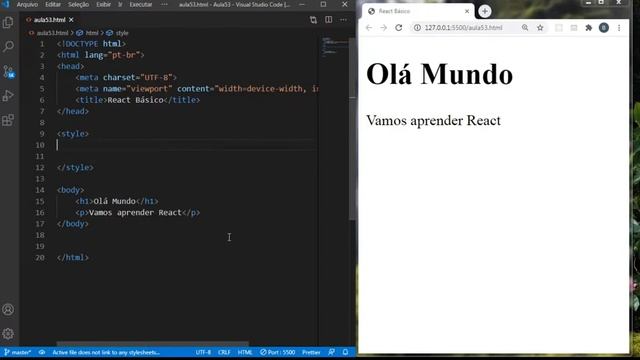Click line number 14 in the gutter
Image resolution: width=640 pixels, height=360 pixels.
click(40, 190)
